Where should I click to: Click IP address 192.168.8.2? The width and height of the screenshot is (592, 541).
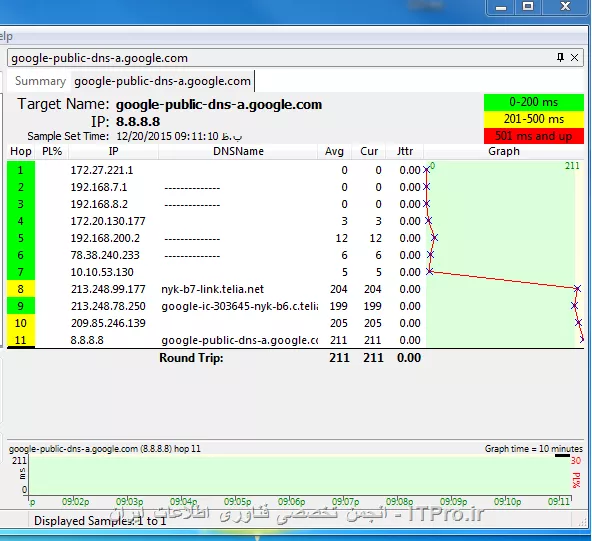[x=99, y=204]
